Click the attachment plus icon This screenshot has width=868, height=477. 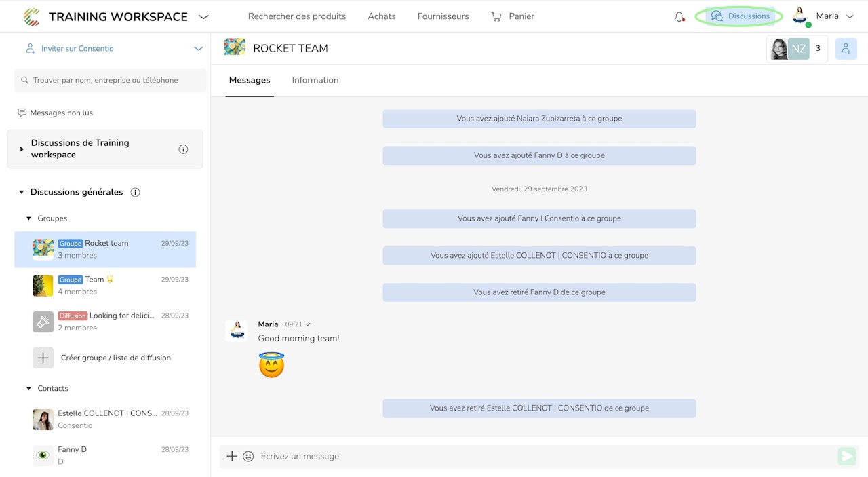pos(232,457)
